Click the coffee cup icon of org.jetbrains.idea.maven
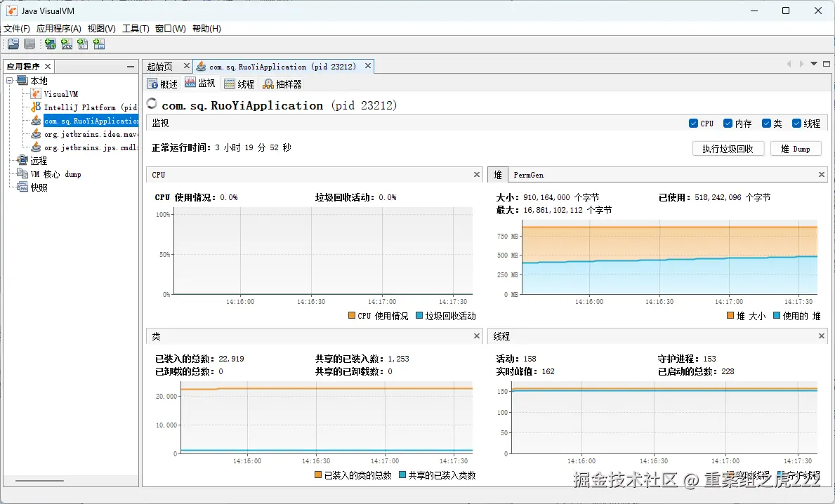 (x=36, y=133)
